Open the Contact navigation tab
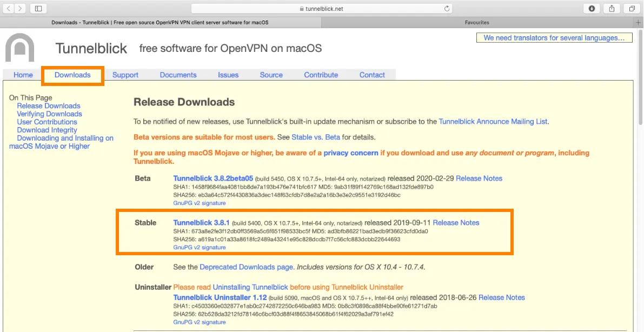This screenshot has width=644, height=332. point(372,75)
